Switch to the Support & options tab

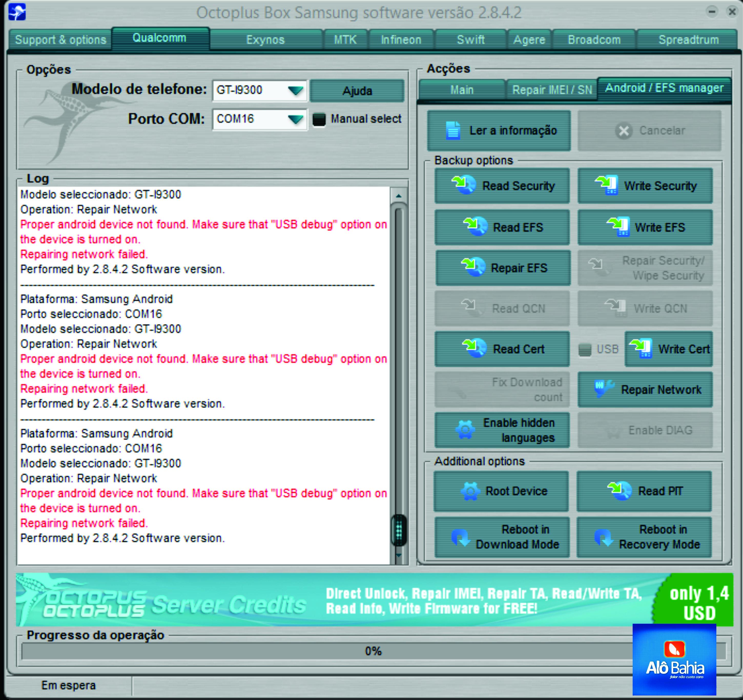(60, 40)
